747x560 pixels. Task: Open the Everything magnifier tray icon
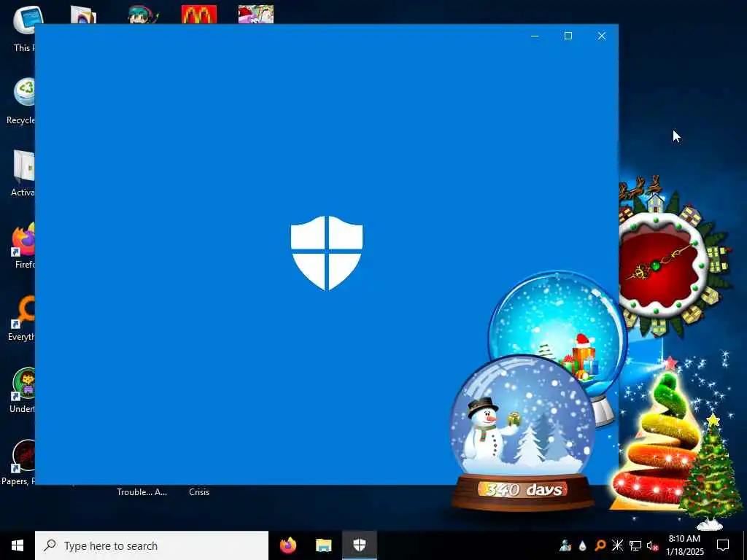coord(600,545)
